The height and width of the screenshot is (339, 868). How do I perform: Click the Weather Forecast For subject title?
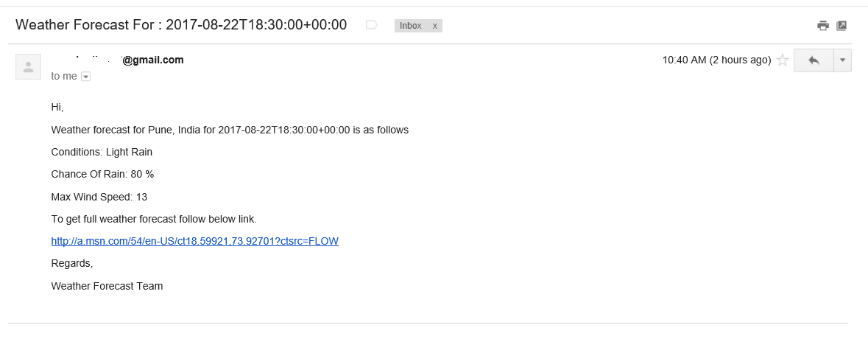(181, 25)
